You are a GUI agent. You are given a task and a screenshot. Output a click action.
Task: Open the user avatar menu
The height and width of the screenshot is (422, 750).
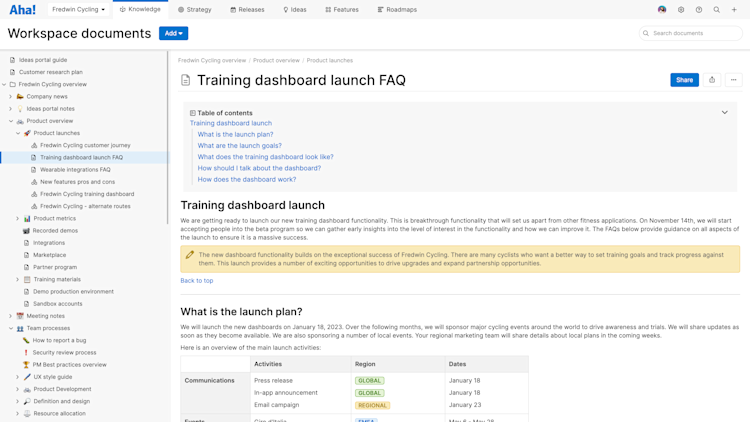[x=662, y=10]
